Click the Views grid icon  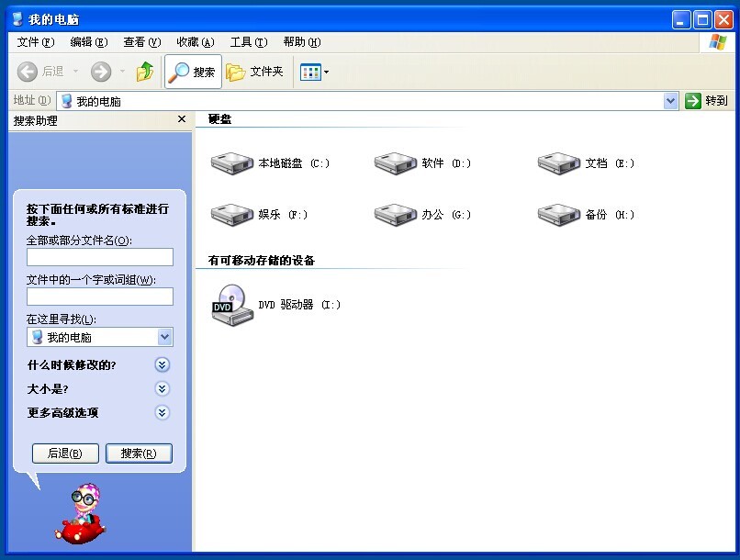310,73
